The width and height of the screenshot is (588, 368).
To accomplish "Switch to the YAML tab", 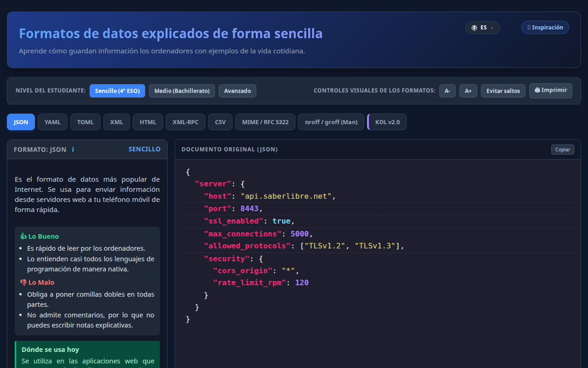I will [53, 122].
